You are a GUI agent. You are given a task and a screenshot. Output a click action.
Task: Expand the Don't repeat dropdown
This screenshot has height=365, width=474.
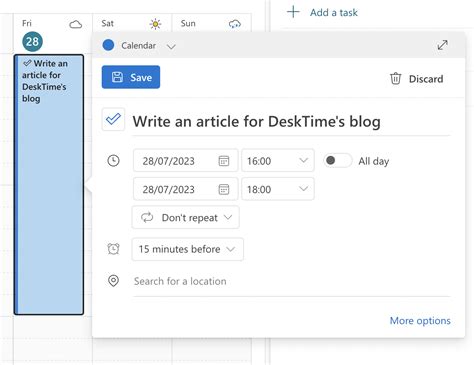186,217
